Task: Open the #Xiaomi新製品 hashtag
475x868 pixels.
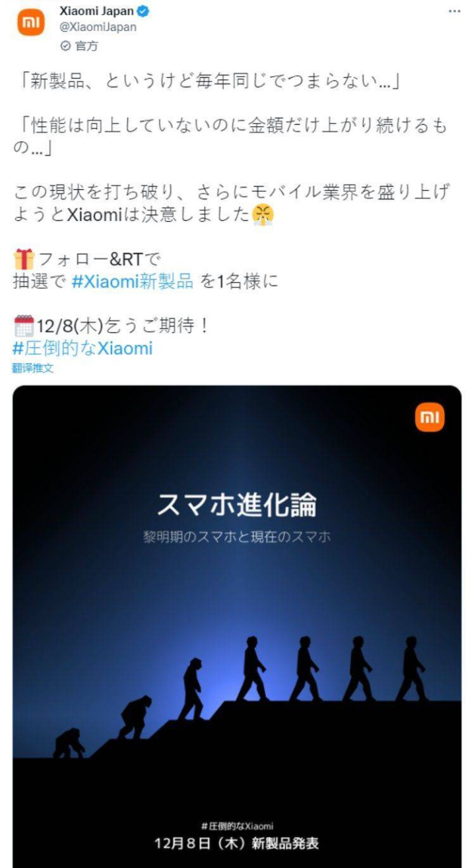Action: tap(132, 281)
